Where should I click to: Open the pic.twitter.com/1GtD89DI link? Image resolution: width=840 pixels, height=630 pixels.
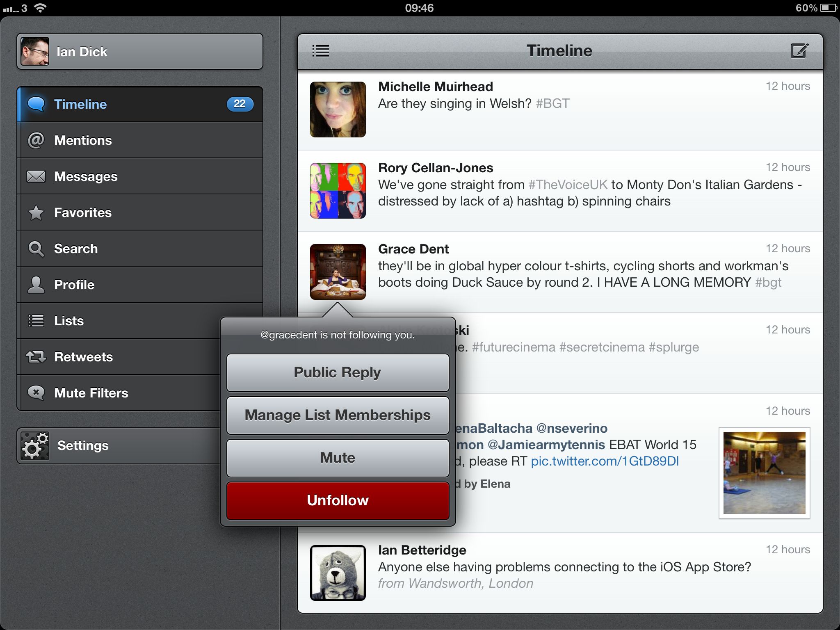click(605, 461)
